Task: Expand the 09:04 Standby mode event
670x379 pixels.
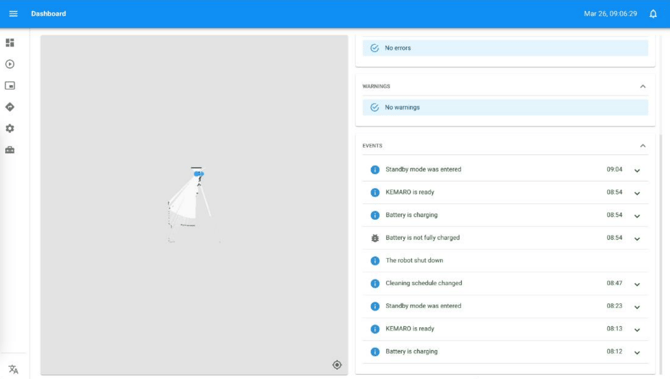Action: 637,170
